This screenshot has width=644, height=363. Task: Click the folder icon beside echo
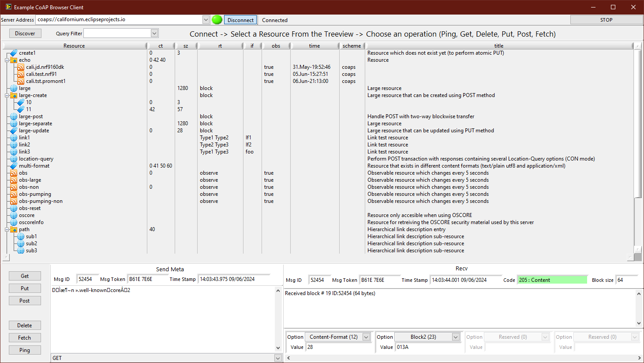pyautogui.click(x=13, y=60)
